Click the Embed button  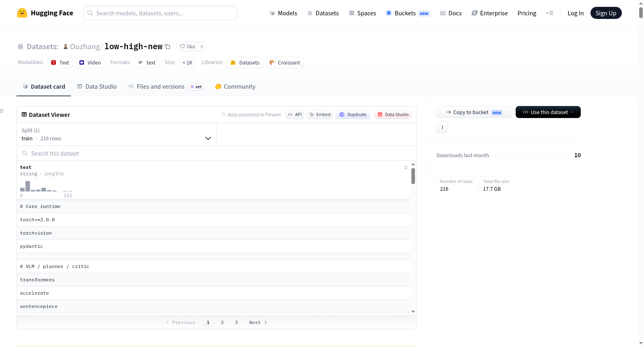(x=320, y=114)
